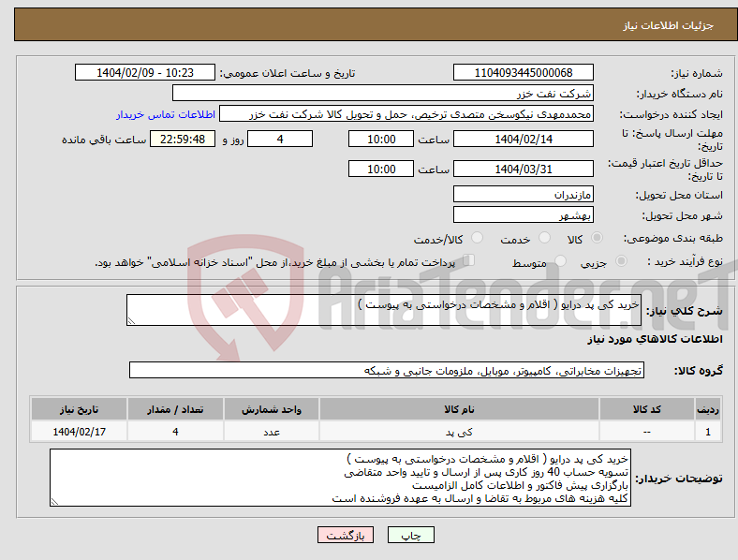Select the جزیی purchase type radio
Screen dimensions: 738x560
[x=621, y=260]
